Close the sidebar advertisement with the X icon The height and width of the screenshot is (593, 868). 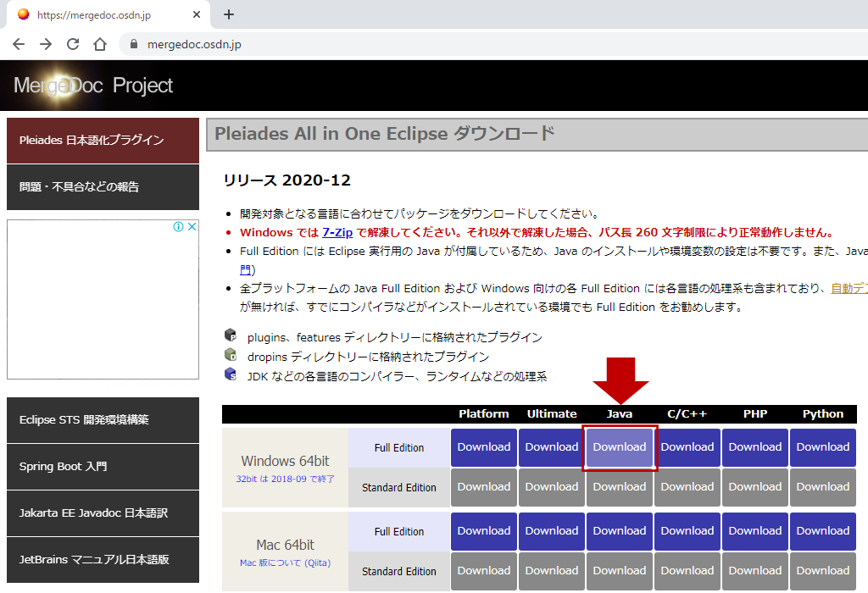coord(192,226)
